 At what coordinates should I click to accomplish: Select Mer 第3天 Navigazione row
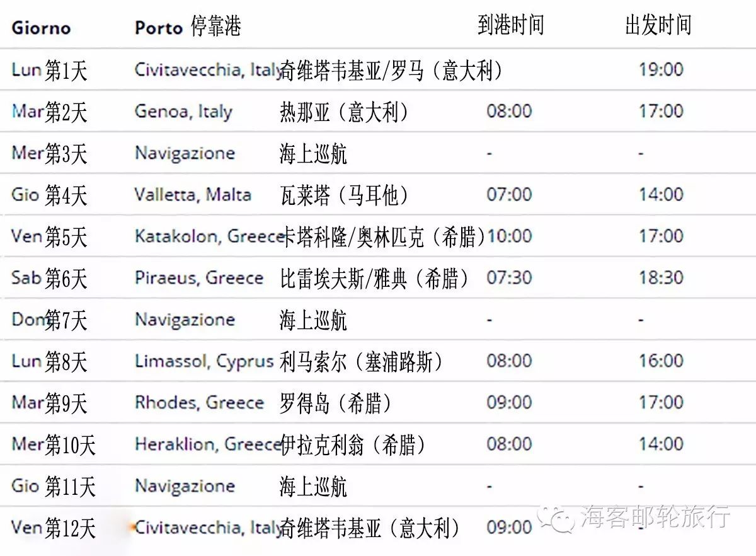coord(378,153)
